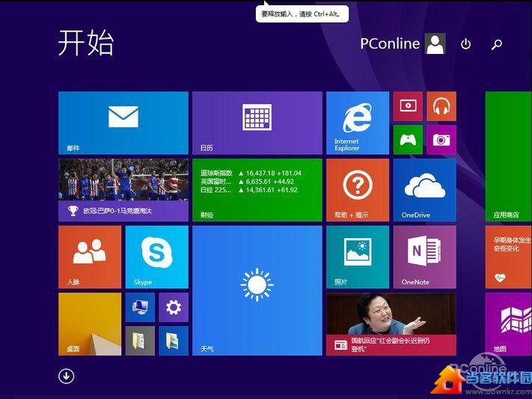Open the Desktop tile (桌面)

[90, 324]
